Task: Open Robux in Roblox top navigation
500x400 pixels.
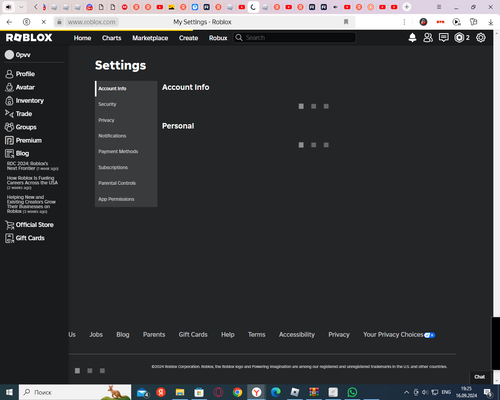Action: coord(218,38)
